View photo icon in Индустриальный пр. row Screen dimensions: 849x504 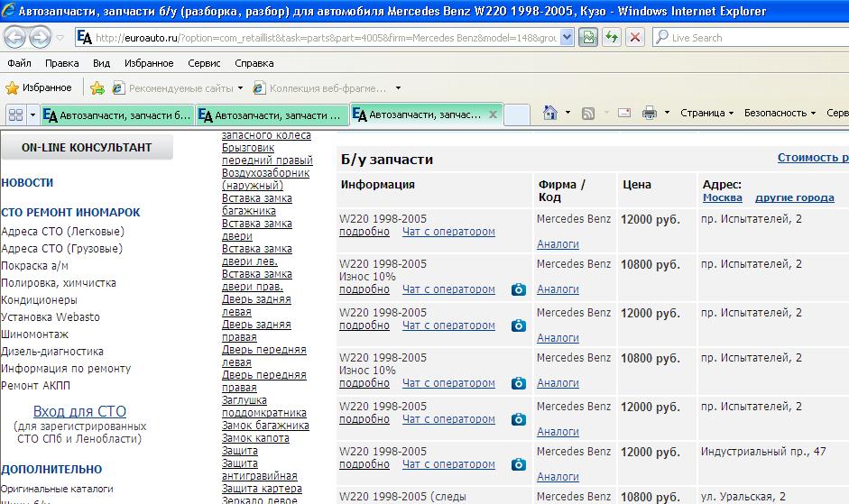[x=519, y=464]
